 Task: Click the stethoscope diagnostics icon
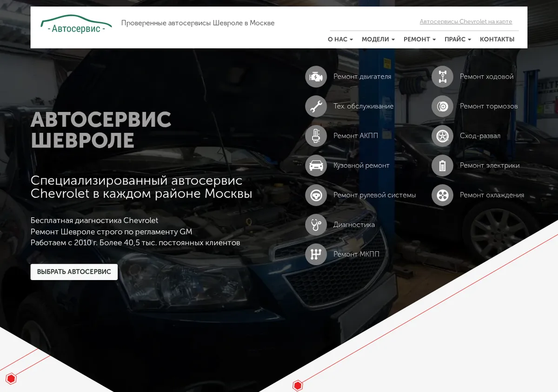[316, 225]
